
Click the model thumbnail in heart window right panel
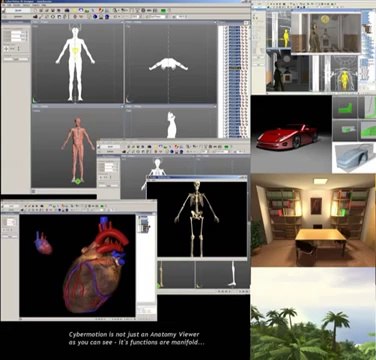(x=144, y=224)
